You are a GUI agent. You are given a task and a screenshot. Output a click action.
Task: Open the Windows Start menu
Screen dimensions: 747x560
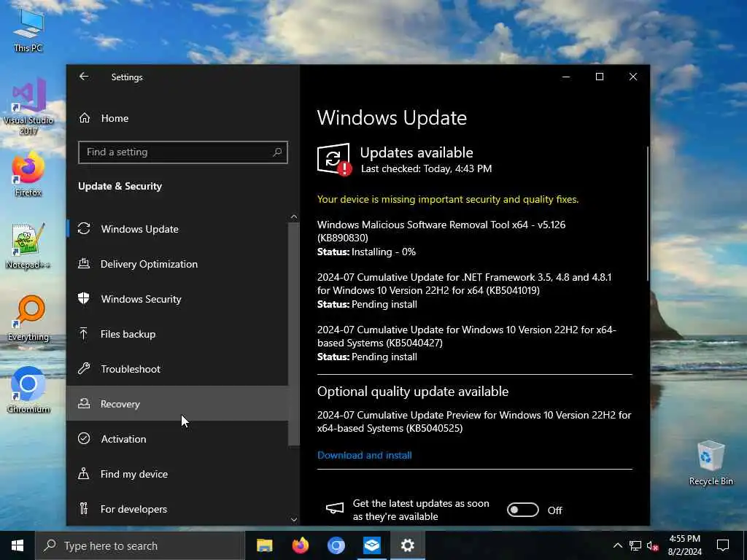18,545
